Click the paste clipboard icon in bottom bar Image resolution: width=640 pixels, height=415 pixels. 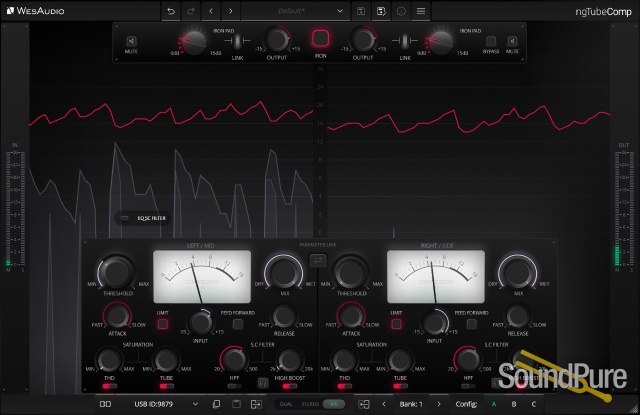tap(236, 404)
